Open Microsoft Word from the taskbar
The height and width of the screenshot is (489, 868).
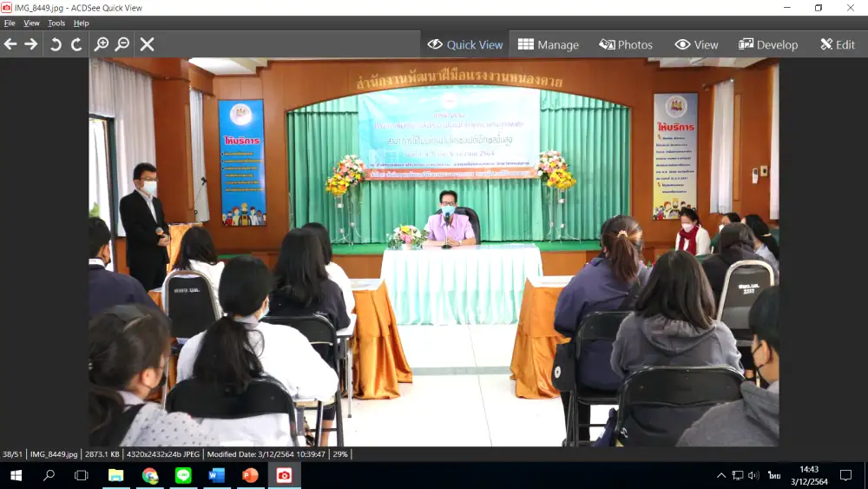click(x=216, y=475)
